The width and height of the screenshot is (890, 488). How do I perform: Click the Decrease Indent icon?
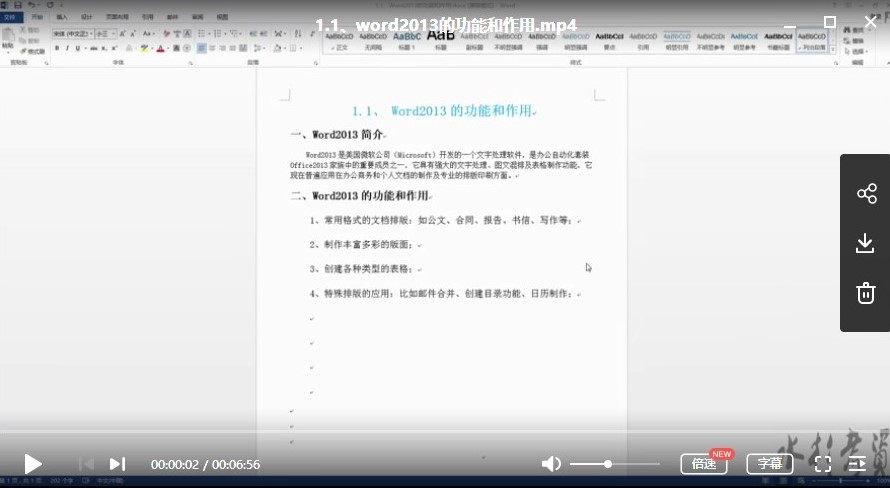(253, 33)
